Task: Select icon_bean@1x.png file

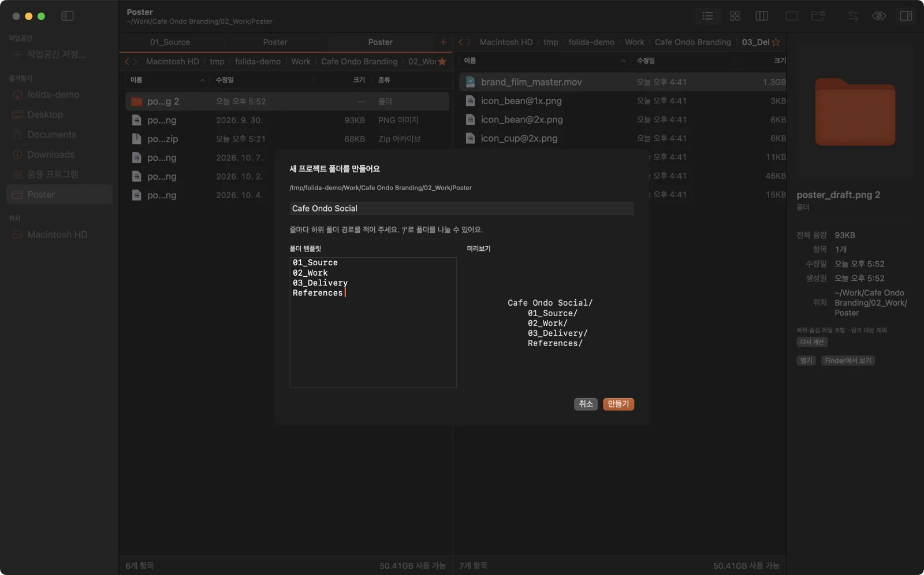Action: pyautogui.click(x=623, y=101)
